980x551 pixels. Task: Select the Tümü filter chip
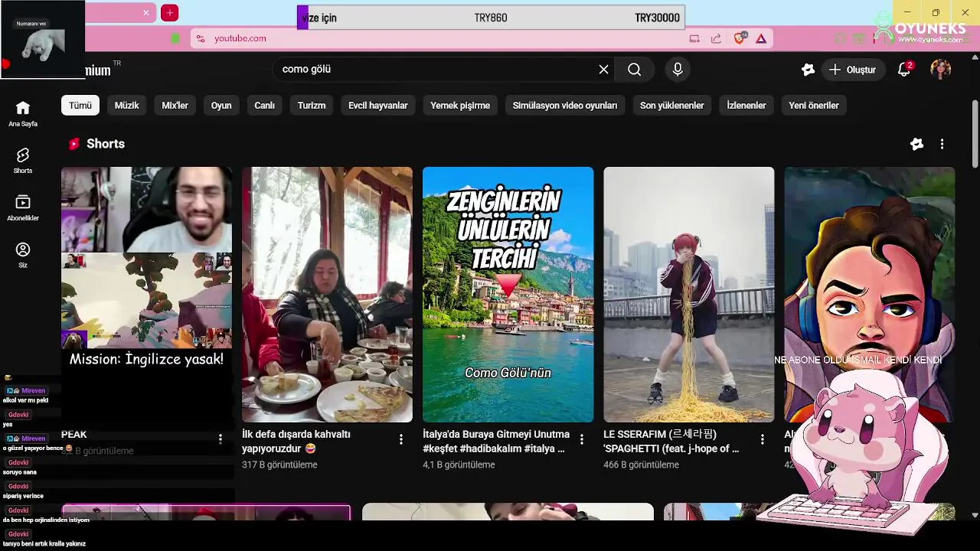80,106
